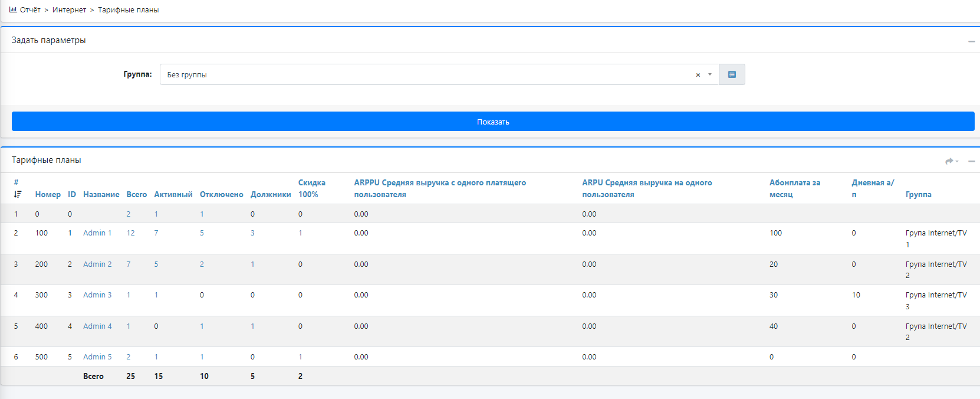
Task: Open the 2 total users of Admin 5
Action: (x=129, y=357)
